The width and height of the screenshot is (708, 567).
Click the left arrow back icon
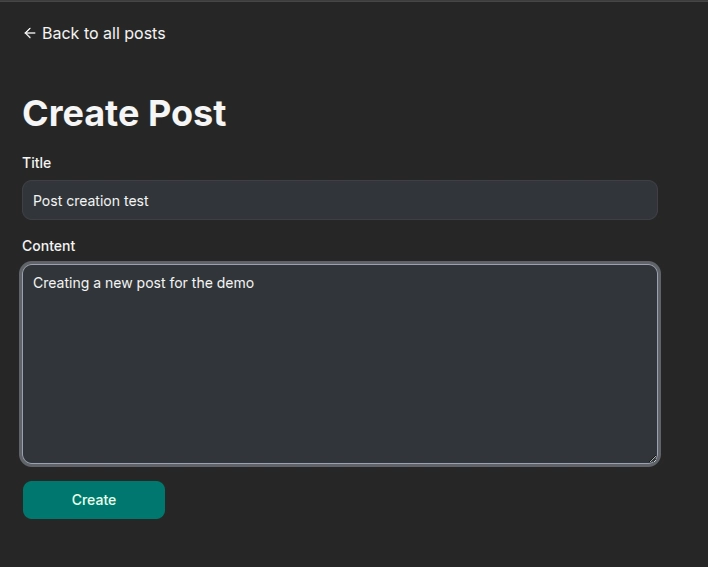(29, 33)
